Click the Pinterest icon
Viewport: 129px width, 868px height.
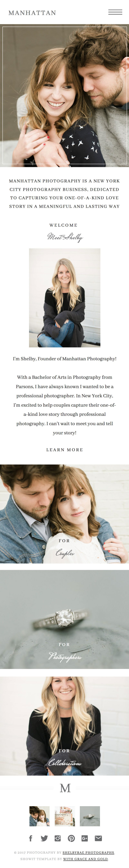click(71, 838)
